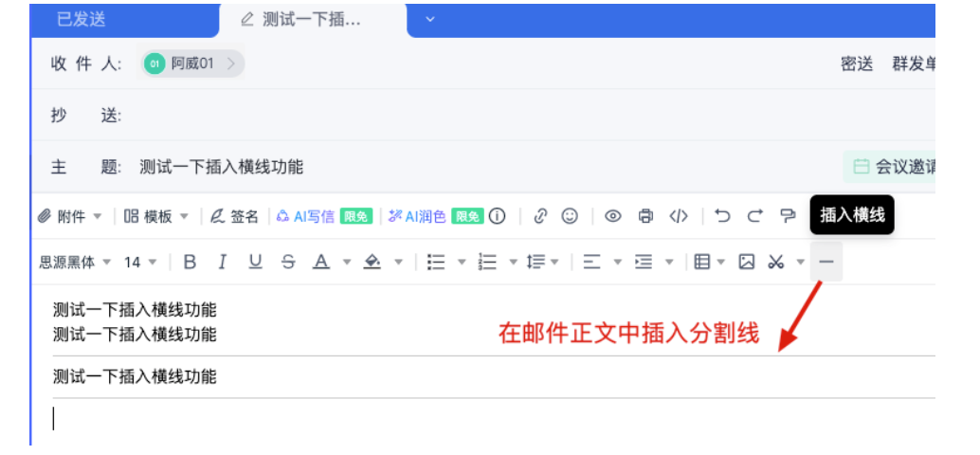Toggle underline formatting
Screen dimensions: 980x455
pyautogui.click(x=255, y=262)
